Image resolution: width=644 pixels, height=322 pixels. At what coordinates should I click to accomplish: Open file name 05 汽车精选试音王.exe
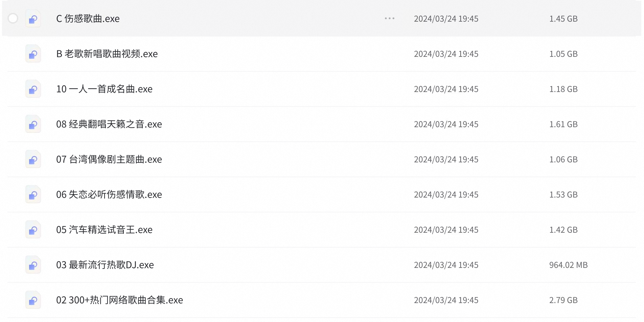click(104, 230)
